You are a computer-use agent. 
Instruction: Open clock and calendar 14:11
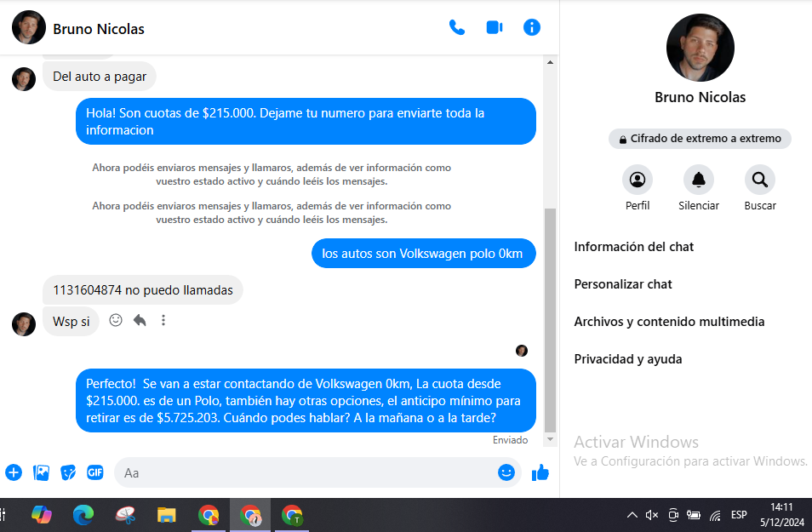782,515
